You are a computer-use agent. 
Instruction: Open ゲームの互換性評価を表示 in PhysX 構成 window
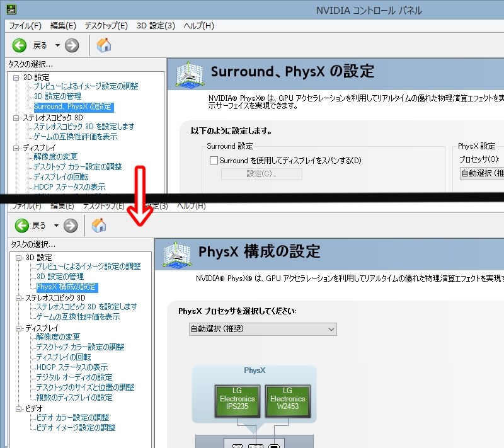pyautogui.click(x=78, y=317)
